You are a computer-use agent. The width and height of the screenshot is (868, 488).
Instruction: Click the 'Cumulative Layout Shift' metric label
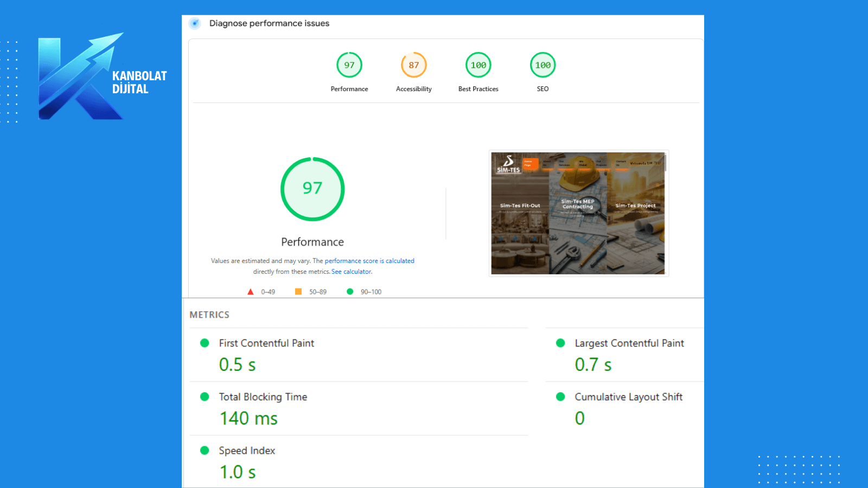(629, 397)
